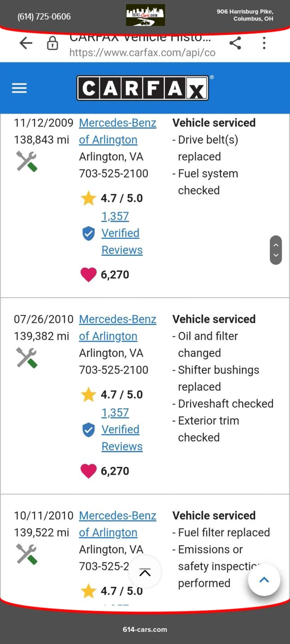Open the CARFAX hamburger menu

click(x=19, y=88)
